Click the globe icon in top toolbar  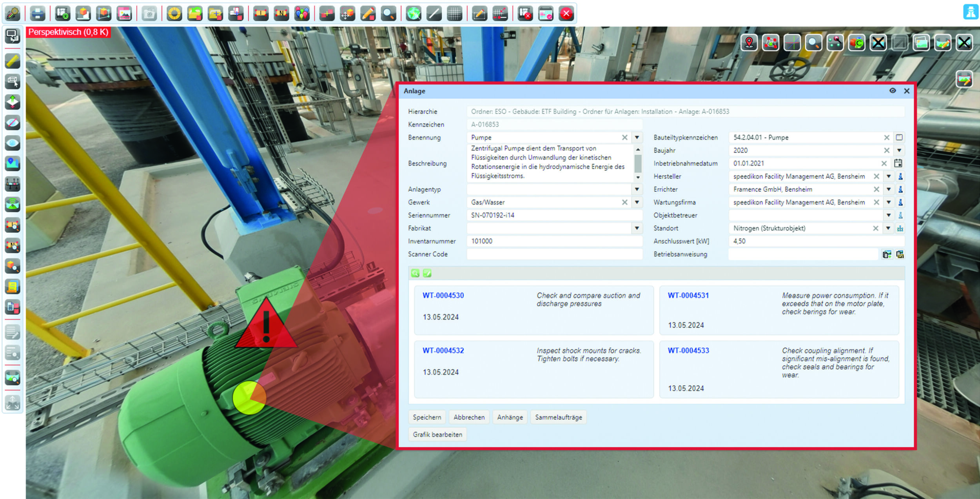(413, 14)
